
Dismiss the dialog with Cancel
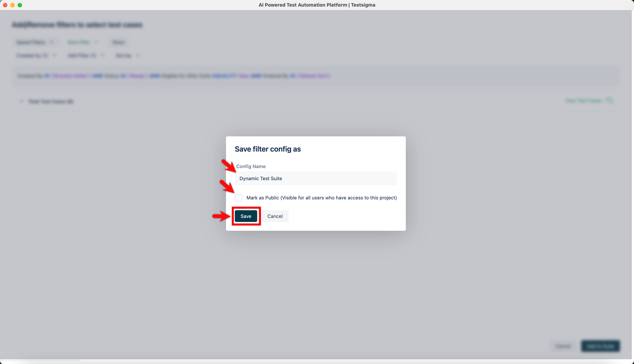point(275,216)
